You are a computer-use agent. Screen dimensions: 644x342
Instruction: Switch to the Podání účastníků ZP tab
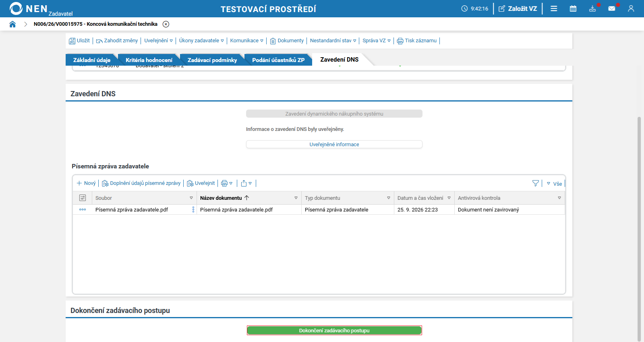pos(278,60)
